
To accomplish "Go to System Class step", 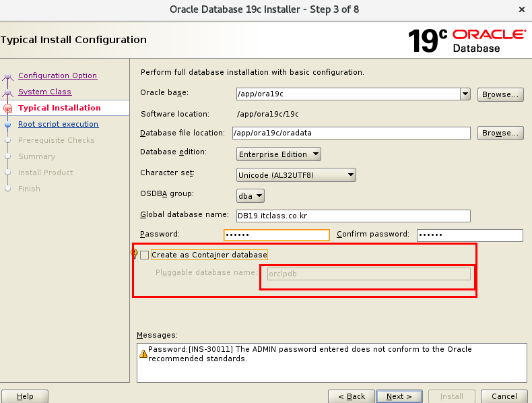I will [45, 92].
